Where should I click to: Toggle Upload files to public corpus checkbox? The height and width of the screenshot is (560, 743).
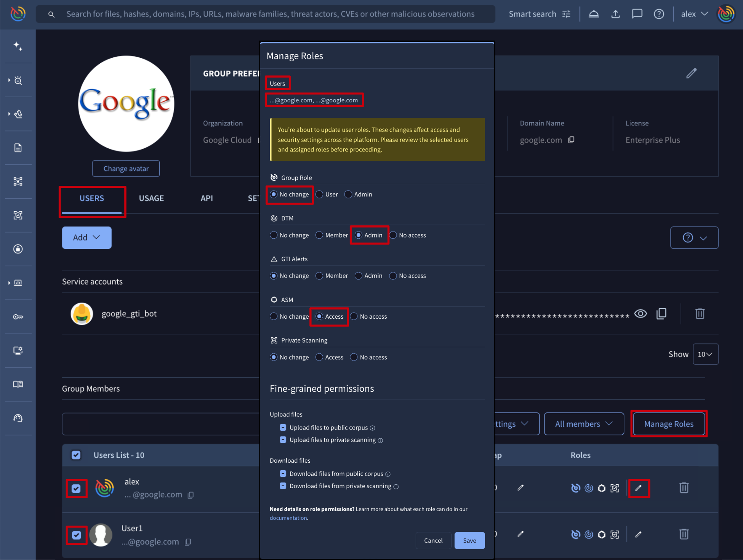pos(283,428)
